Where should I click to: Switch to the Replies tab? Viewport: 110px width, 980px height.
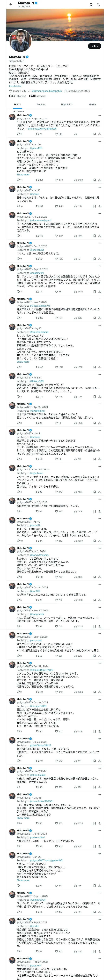[41, 104]
